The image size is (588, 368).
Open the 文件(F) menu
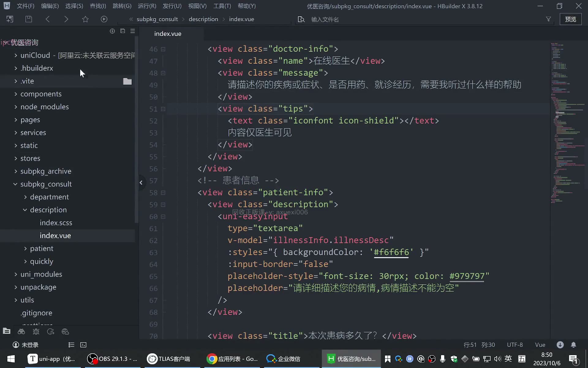[x=25, y=6]
